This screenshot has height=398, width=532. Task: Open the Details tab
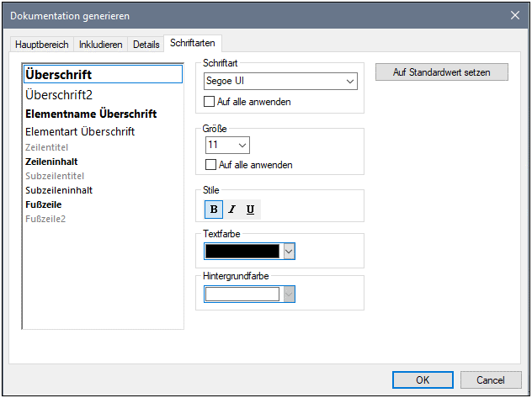point(146,44)
